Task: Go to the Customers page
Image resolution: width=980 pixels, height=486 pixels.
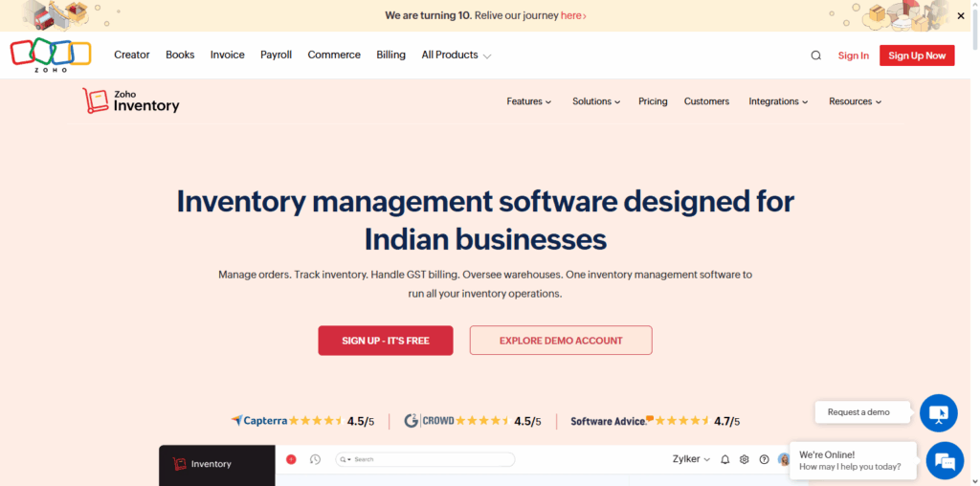Action: (706, 101)
